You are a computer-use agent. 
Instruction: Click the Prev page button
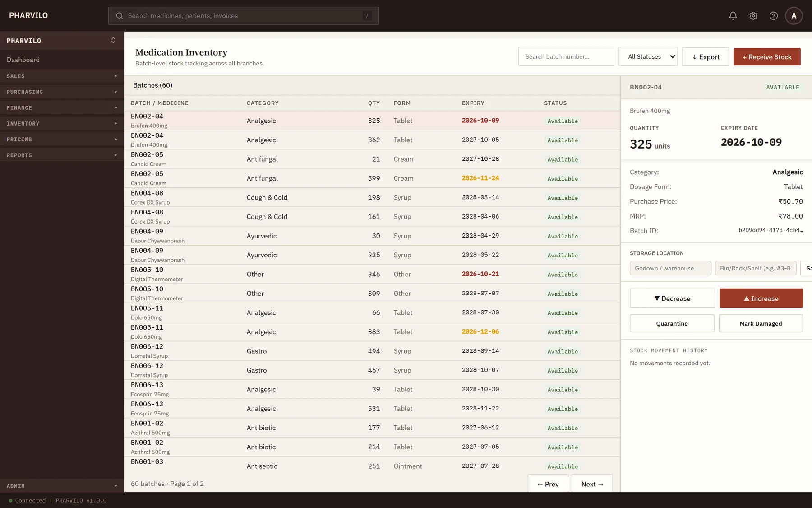(548, 484)
